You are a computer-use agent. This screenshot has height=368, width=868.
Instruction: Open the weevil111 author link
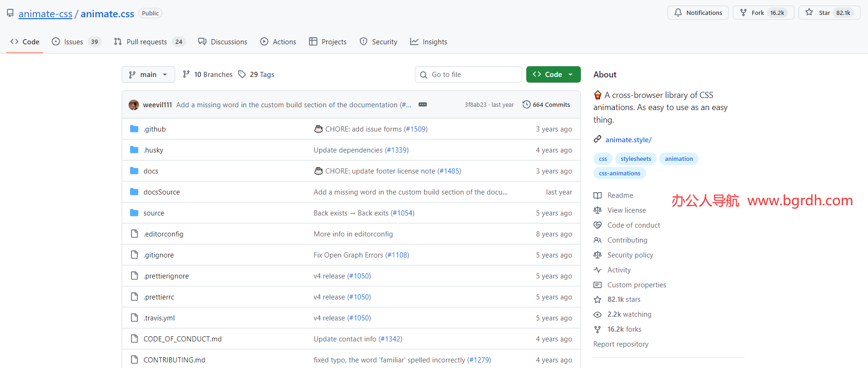coord(158,105)
